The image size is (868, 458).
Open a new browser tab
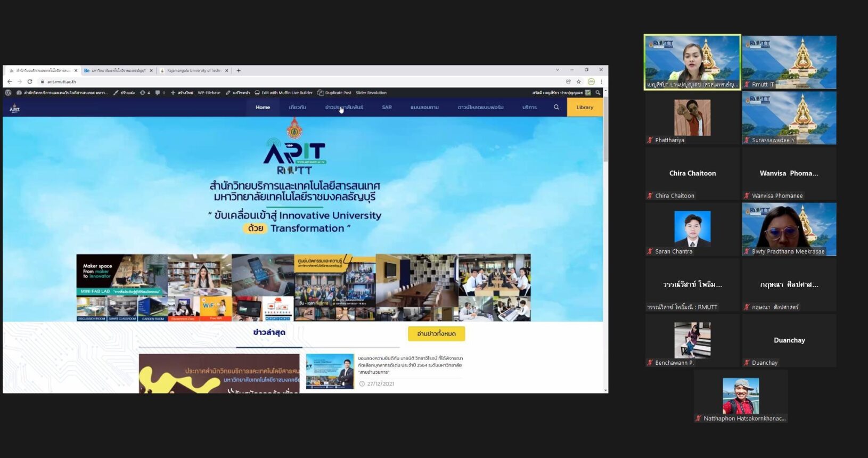click(239, 70)
